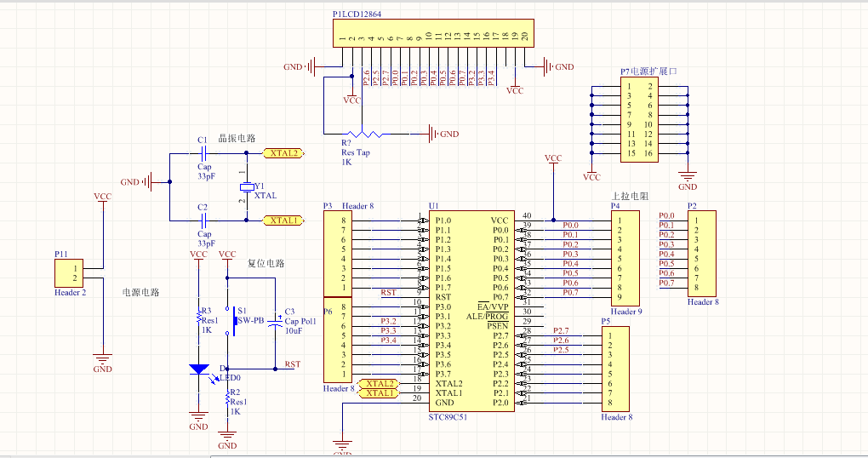Select the U1 STC89C51 microcontroller body
The image size is (868, 458).
[x=471, y=312]
